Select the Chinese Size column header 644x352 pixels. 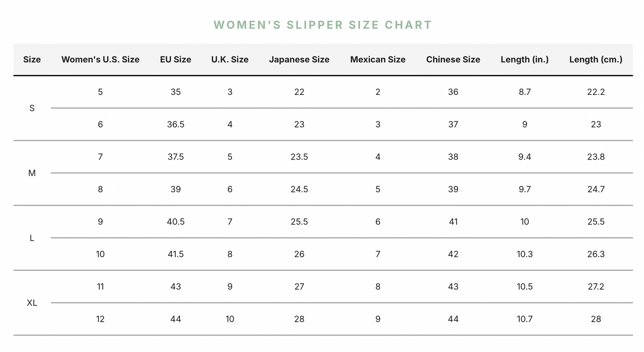[453, 60]
